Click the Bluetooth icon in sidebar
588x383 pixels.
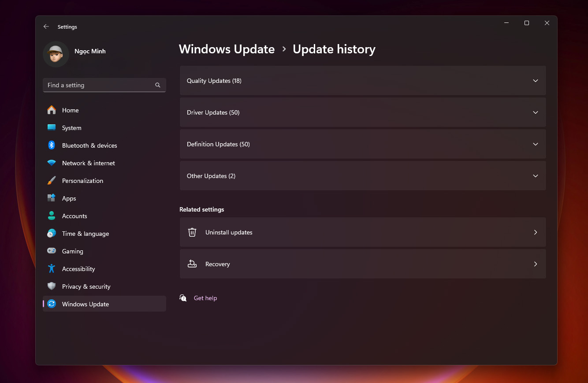point(52,145)
